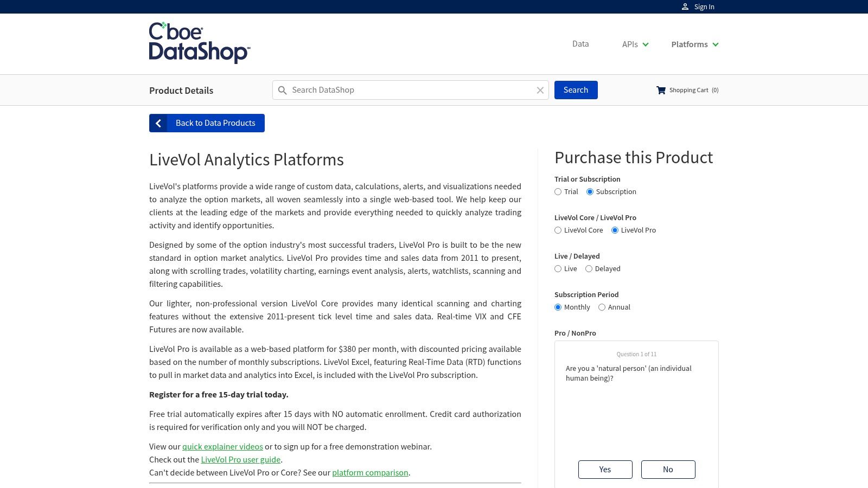
Task: Click the Cboe DataShop logo
Action: pyautogui.click(x=199, y=43)
